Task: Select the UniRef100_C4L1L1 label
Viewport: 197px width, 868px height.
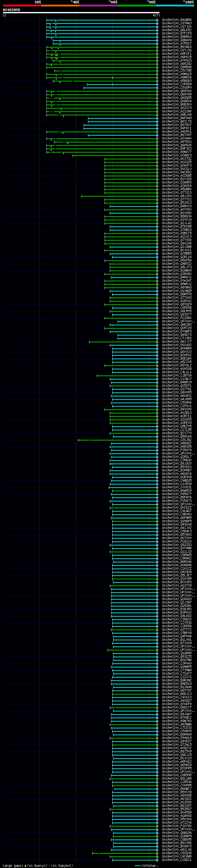Action: pos(177,372)
